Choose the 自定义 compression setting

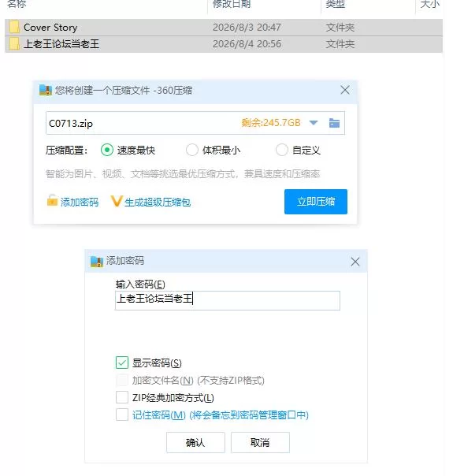pyautogui.click(x=281, y=150)
